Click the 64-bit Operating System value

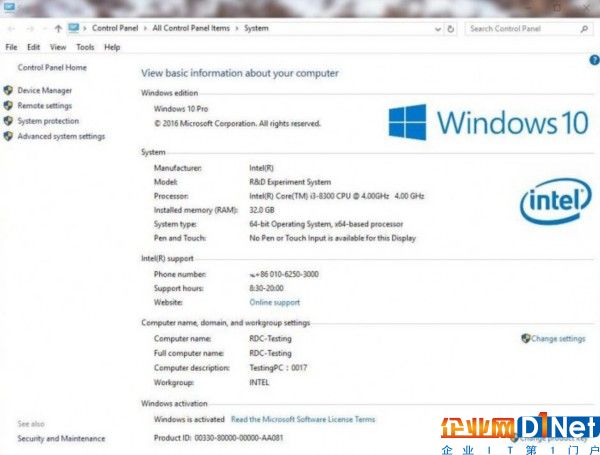[326, 224]
